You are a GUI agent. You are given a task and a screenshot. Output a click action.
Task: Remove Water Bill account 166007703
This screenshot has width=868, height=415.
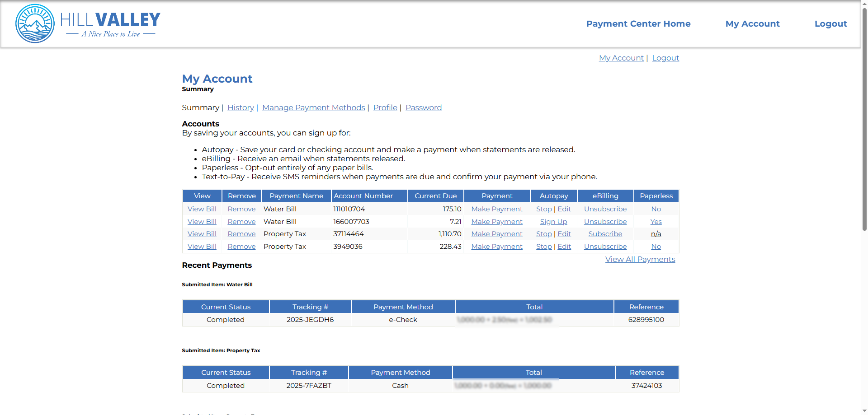click(x=241, y=222)
